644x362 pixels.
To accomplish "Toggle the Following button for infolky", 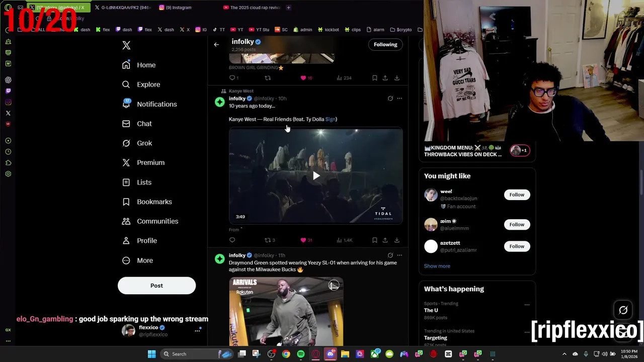I will pyautogui.click(x=385, y=44).
